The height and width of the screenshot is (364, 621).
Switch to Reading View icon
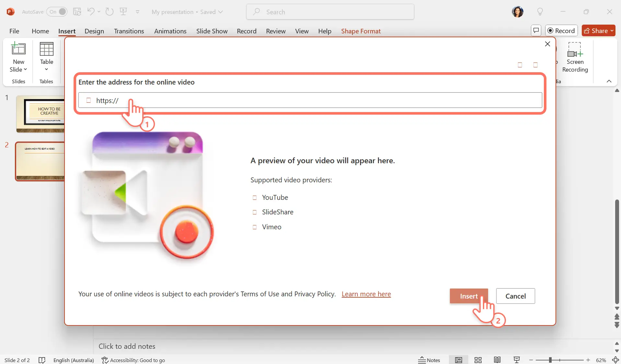[497, 360]
